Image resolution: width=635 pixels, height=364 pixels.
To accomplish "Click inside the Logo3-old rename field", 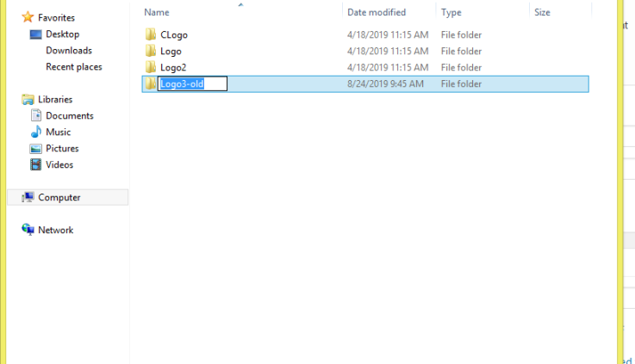I will pyautogui.click(x=192, y=83).
